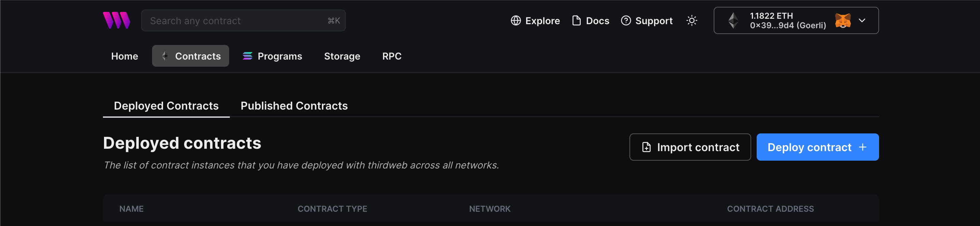Go to the Home page
Viewport: 980px width, 226px height.
tap(124, 56)
